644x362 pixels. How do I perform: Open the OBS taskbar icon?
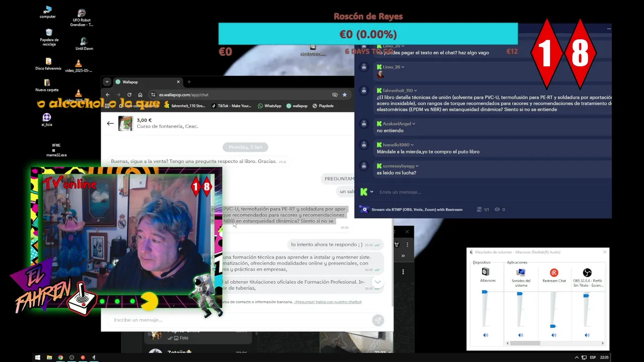(71, 357)
